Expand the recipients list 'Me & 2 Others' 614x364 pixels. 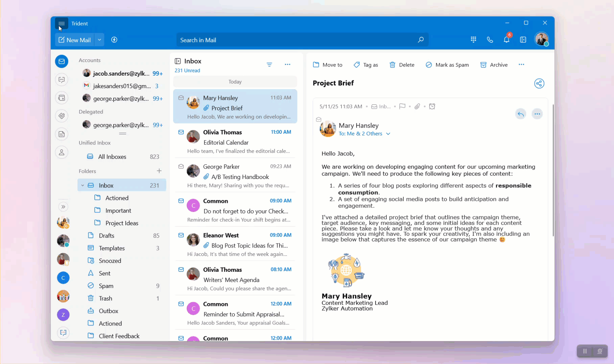coord(388,134)
